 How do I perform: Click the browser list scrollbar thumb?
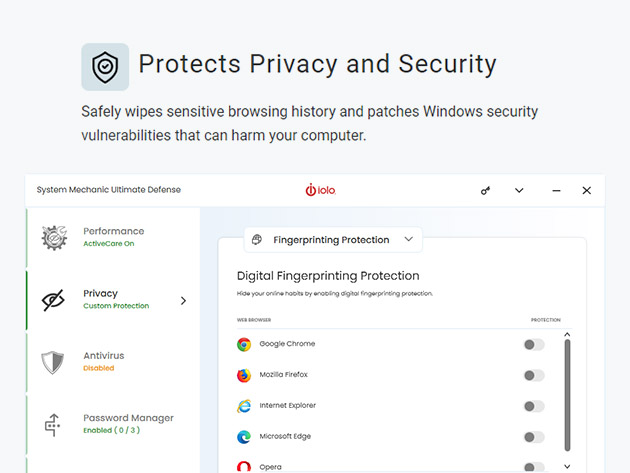pyautogui.click(x=567, y=395)
